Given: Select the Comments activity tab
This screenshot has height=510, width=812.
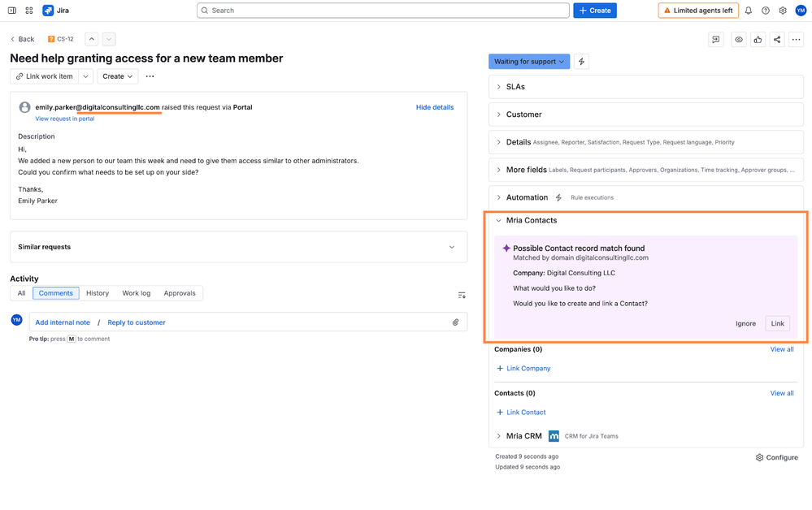Looking at the screenshot, I should point(56,292).
